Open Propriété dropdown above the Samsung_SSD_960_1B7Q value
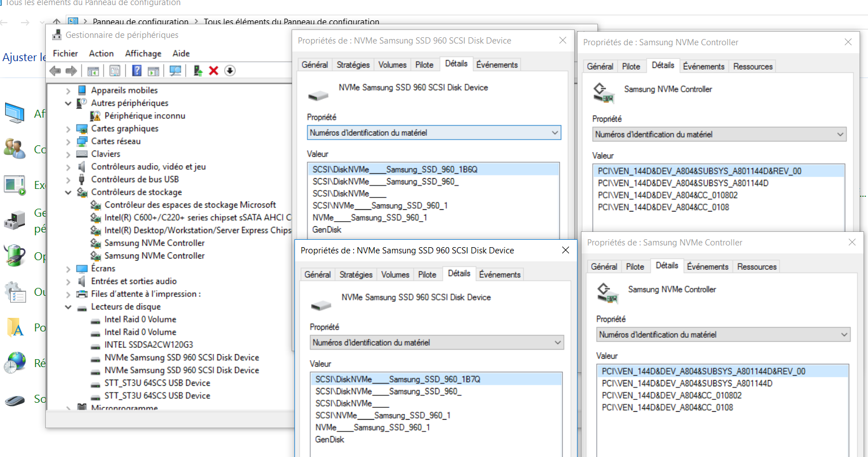The height and width of the screenshot is (457, 868). point(437,343)
